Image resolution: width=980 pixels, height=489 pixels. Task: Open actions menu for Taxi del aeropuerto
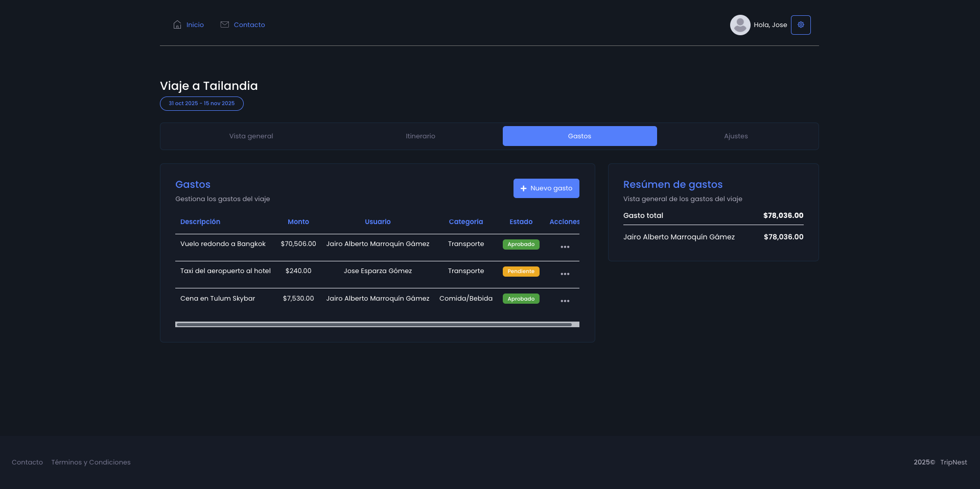tap(565, 274)
